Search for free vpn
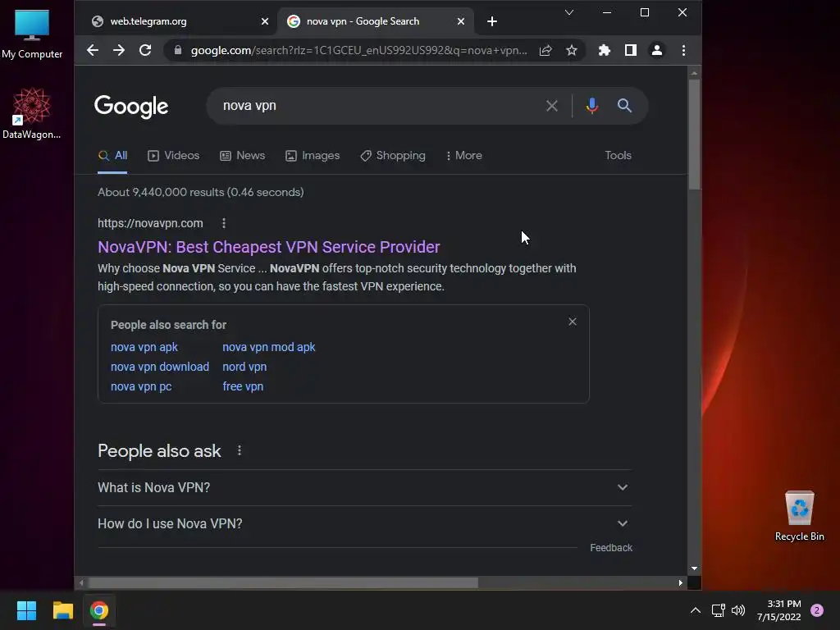This screenshot has width=840, height=630. point(243,387)
